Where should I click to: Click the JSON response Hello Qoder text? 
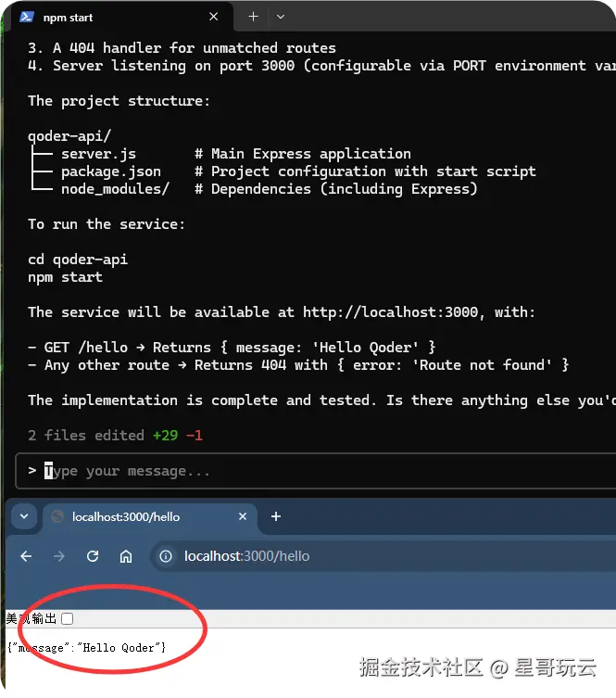click(x=87, y=648)
